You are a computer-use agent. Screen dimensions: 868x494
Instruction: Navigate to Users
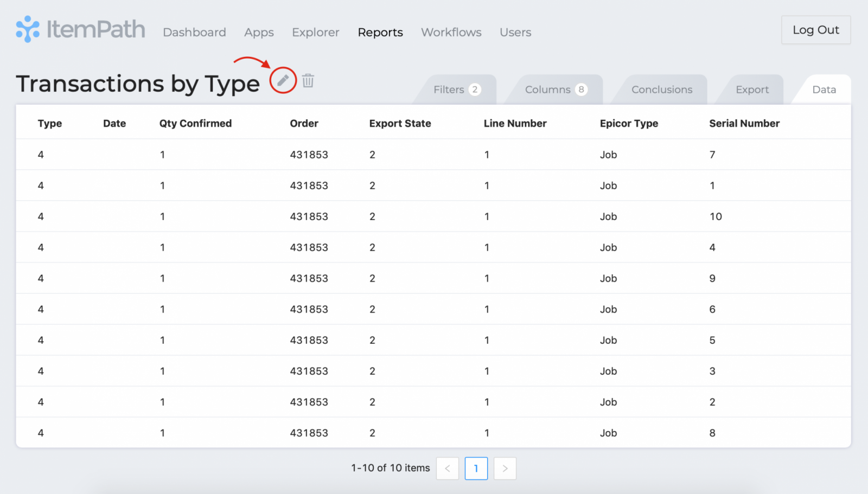coord(515,32)
